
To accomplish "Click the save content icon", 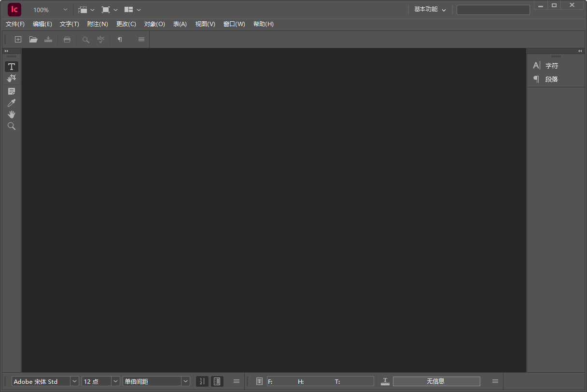I will 48,40.
